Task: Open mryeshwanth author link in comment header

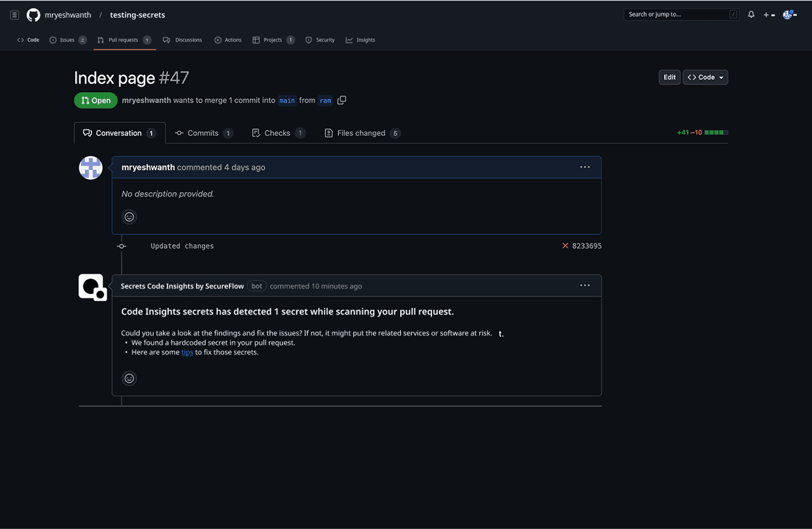Action: click(148, 167)
